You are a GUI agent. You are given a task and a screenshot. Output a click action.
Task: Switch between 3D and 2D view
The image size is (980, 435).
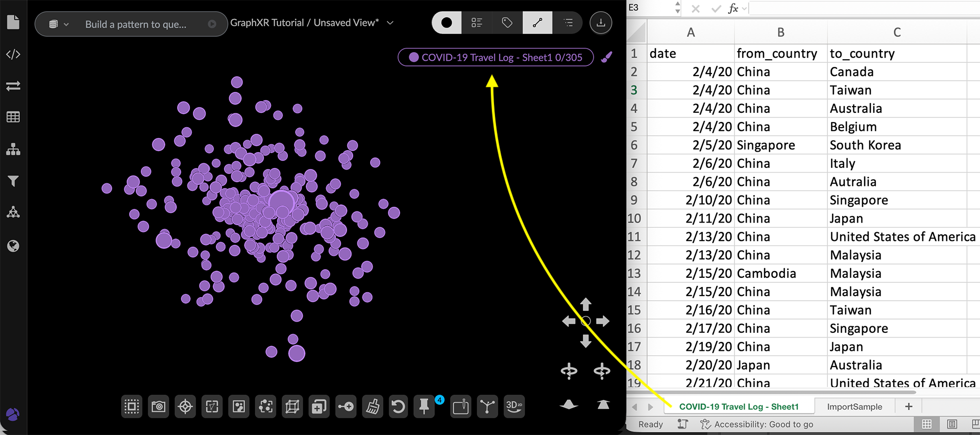[x=513, y=407]
